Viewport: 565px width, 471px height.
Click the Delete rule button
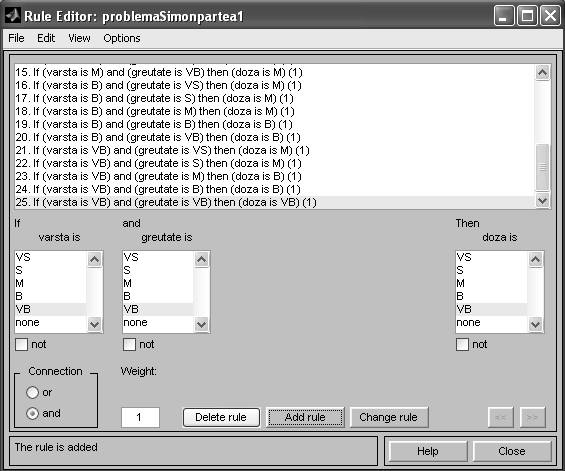pos(221,417)
